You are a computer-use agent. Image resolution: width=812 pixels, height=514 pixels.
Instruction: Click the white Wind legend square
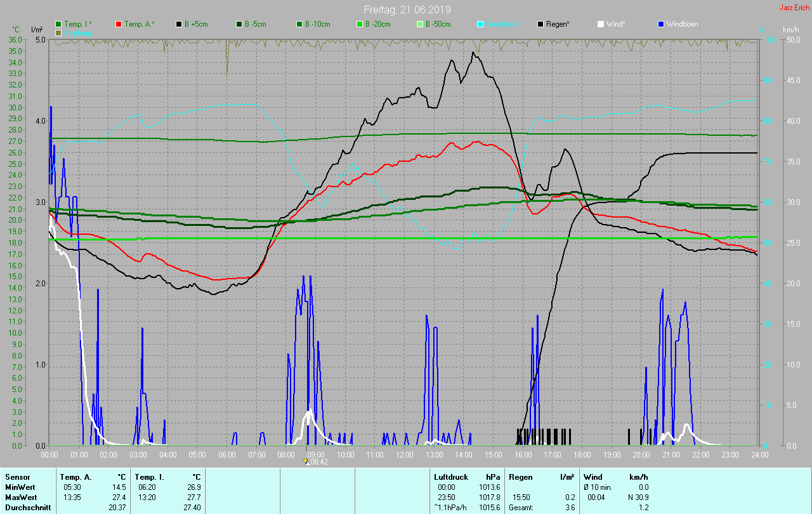point(601,24)
